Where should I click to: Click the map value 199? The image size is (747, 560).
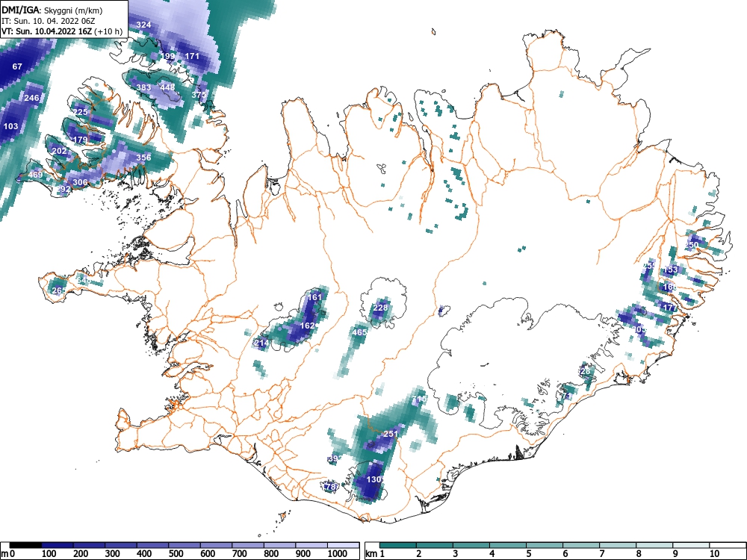[x=167, y=56]
